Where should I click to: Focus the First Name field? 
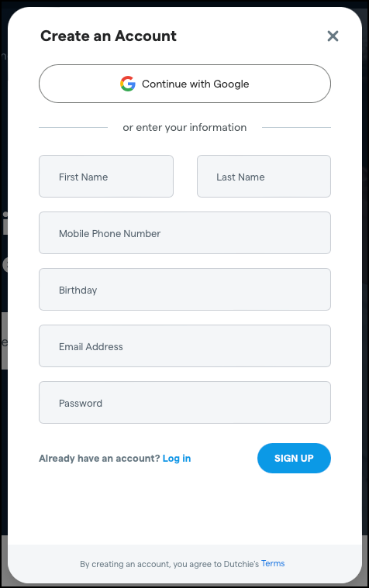click(x=106, y=177)
